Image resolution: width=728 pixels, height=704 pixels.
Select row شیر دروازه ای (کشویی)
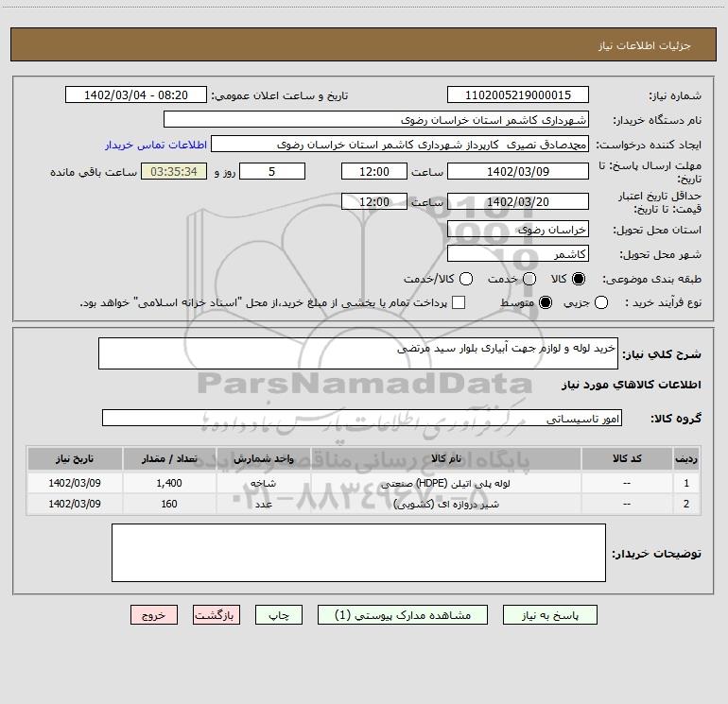(364, 504)
